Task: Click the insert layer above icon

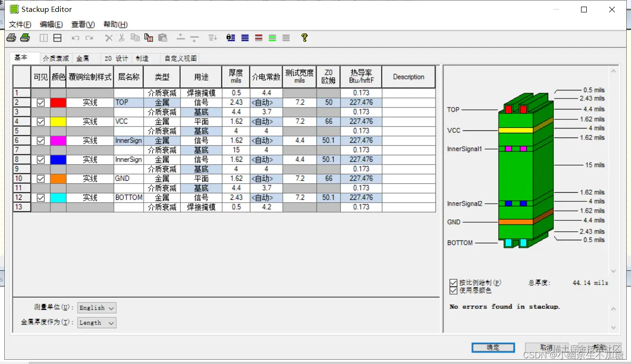Action: pyautogui.click(x=181, y=38)
